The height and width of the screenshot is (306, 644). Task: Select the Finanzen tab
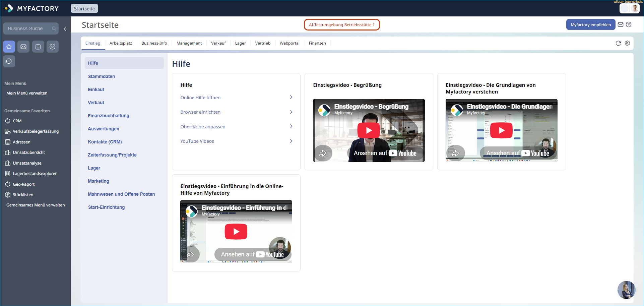click(x=317, y=43)
